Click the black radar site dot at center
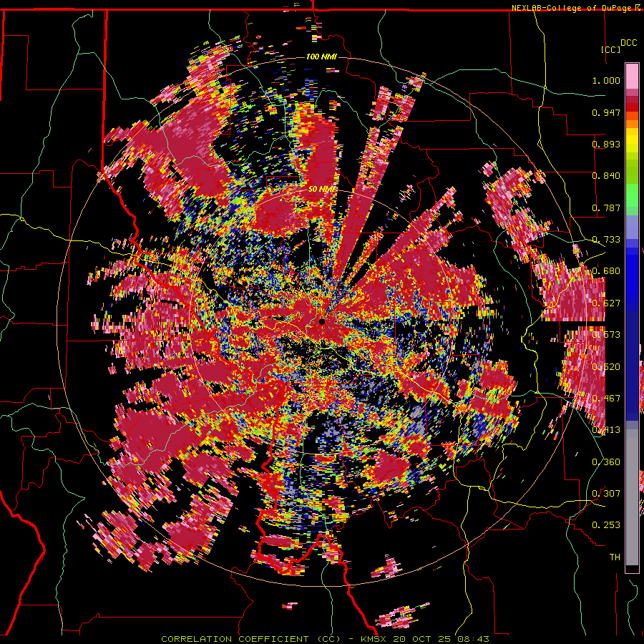Image resolution: width=644 pixels, height=644 pixels. (x=322, y=321)
